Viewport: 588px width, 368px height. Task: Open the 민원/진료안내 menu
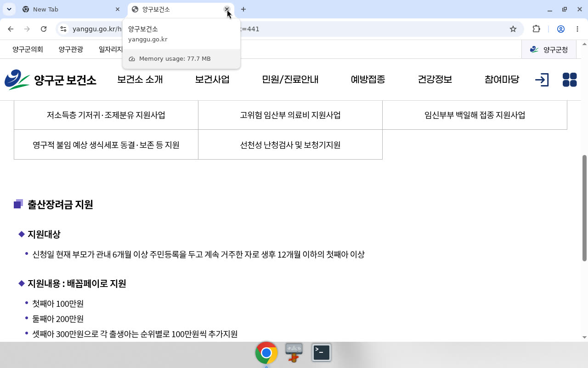click(290, 80)
